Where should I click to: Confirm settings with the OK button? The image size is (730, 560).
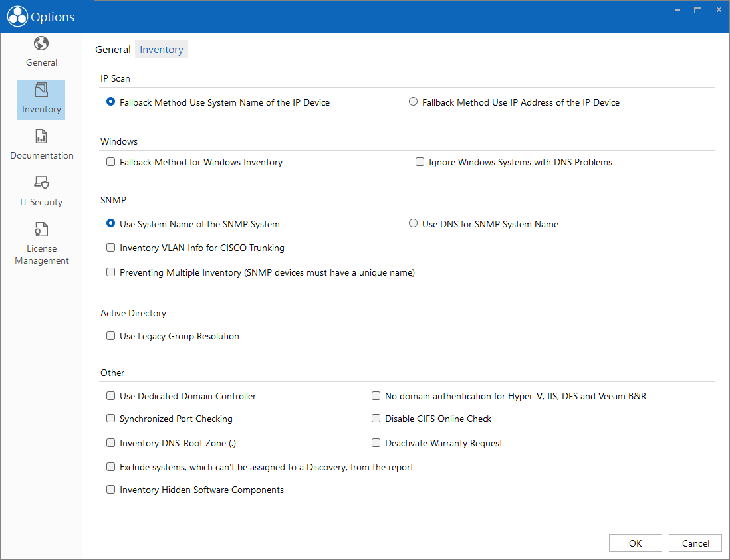[x=635, y=543]
